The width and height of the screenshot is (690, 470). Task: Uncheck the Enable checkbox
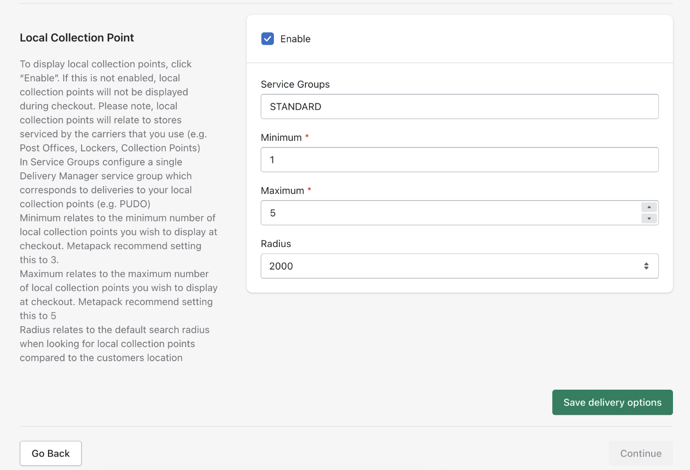click(268, 39)
